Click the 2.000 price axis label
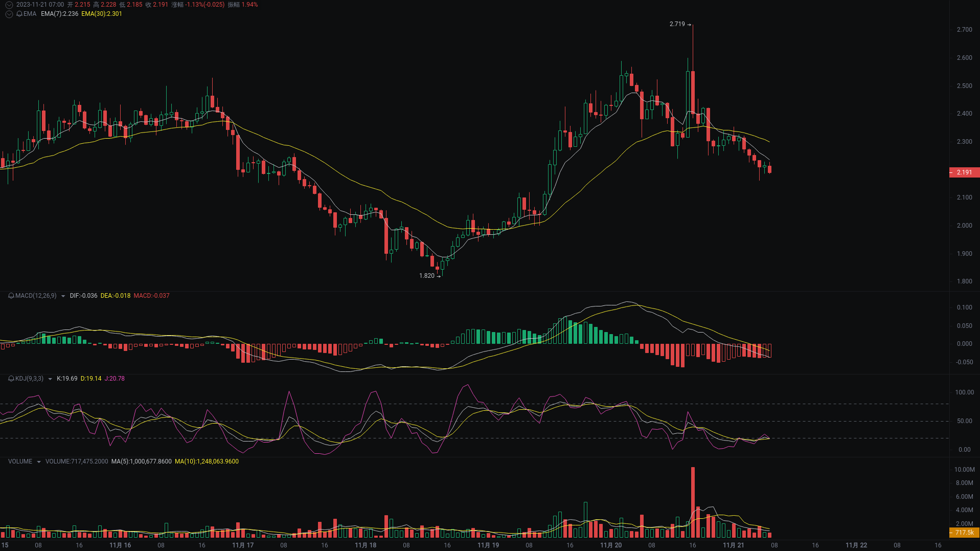The height and width of the screenshot is (551, 980). 965,226
